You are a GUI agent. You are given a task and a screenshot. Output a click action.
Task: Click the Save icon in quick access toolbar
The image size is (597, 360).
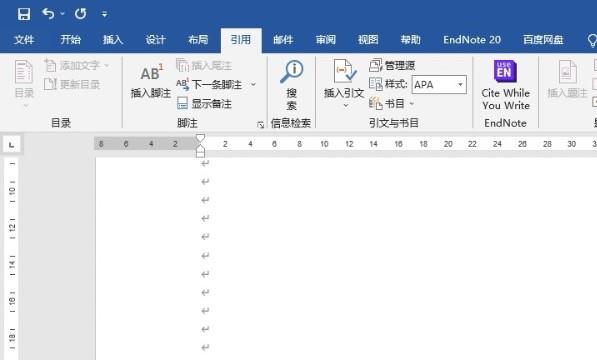click(24, 14)
